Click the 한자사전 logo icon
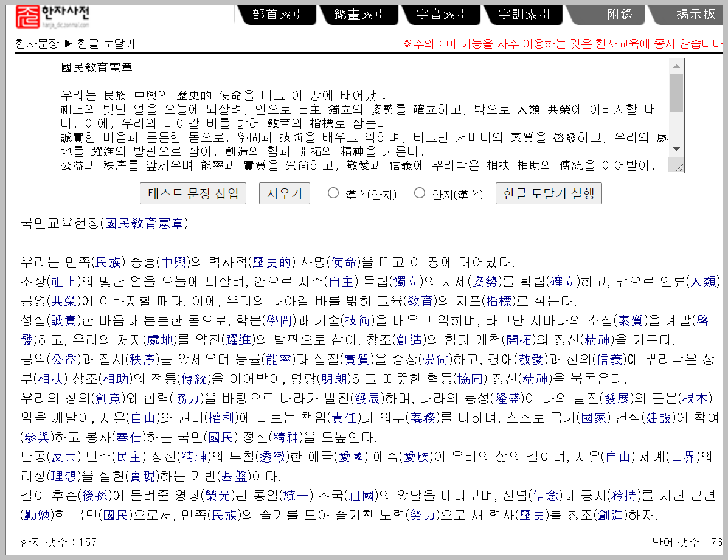 click(x=28, y=16)
